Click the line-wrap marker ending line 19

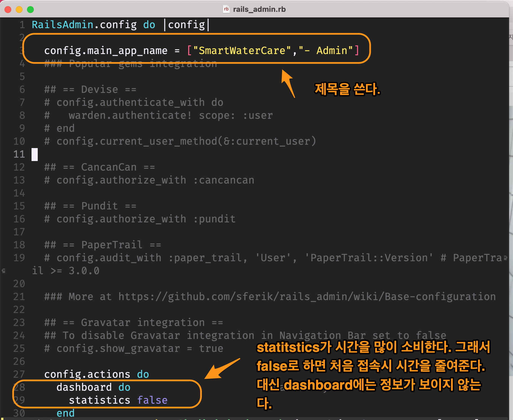click(x=506, y=258)
